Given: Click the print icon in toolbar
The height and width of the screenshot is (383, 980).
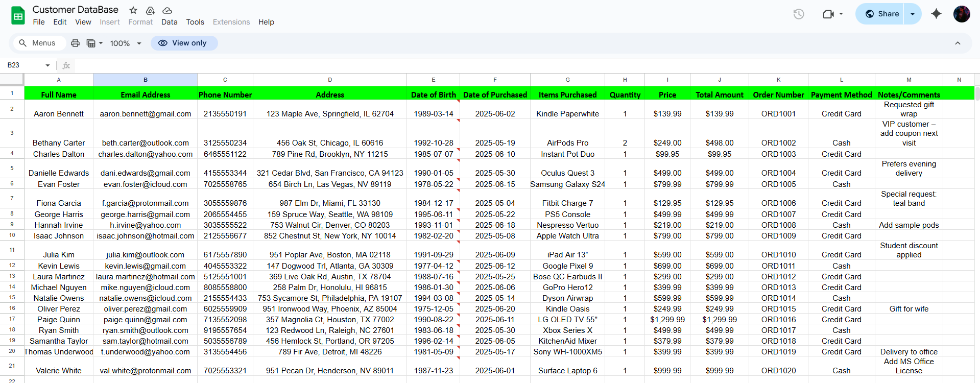Looking at the screenshot, I should coord(75,43).
